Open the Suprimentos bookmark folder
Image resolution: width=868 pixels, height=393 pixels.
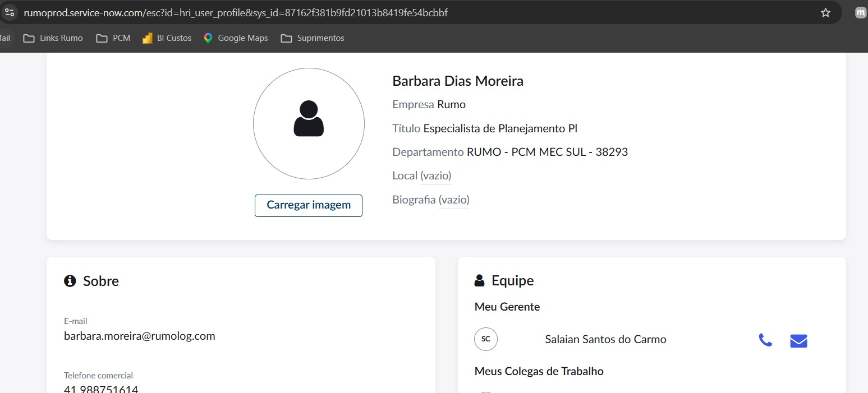[313, 38]
